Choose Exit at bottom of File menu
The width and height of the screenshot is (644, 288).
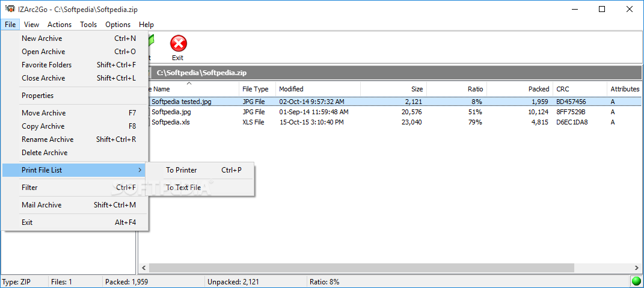tap(75, 222)
